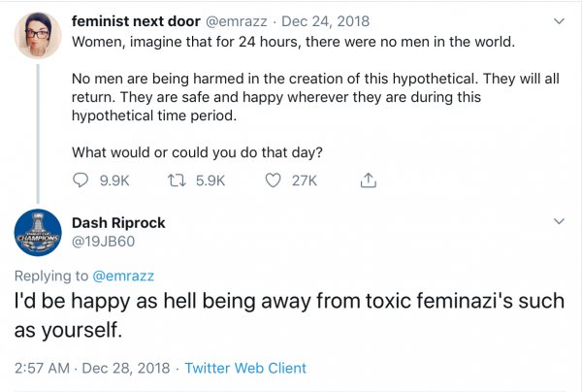Expand chevron menu on Dash Riprock reply
Viewport: 582px width, 392px height.
(x=558, y=222)
